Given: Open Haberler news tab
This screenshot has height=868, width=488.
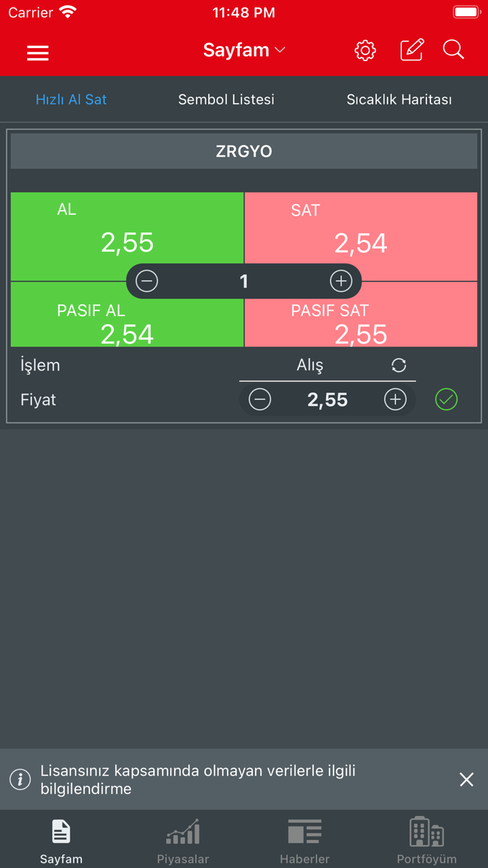Looking at the screenshot, I should click(305, 841).
